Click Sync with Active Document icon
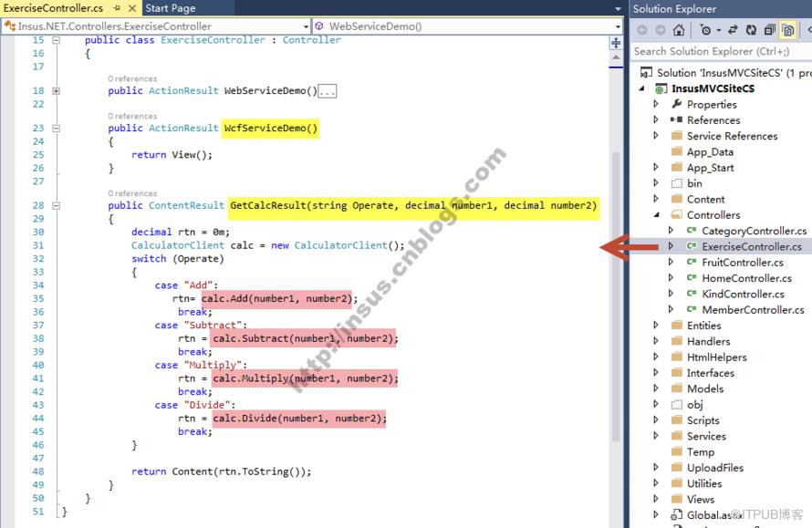 733,30
